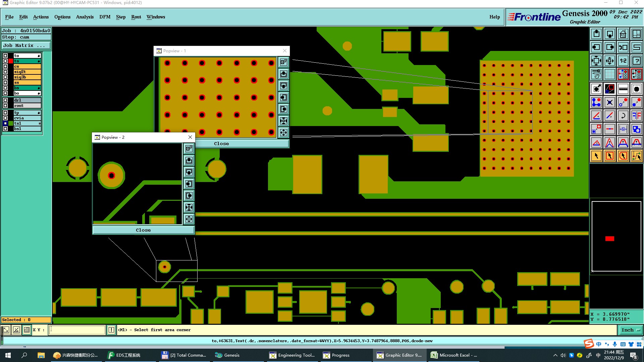
Task: Select the measure ruler tool
Action: 623,89
